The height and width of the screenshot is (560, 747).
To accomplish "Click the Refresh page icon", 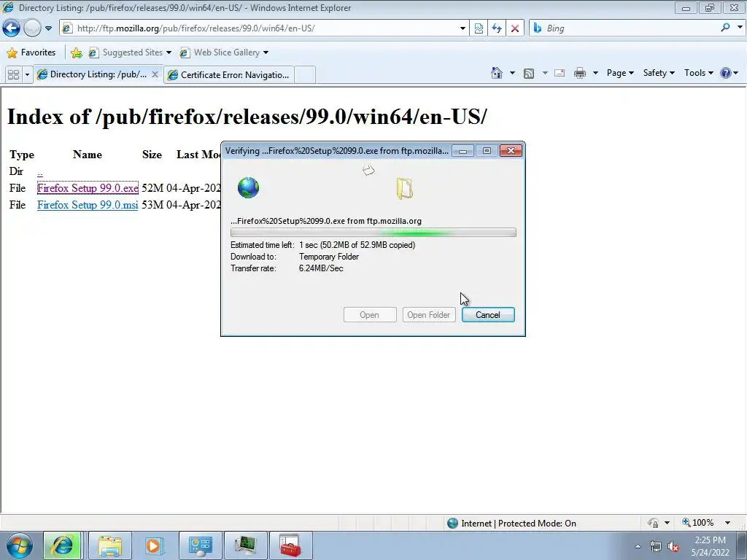I will point(497,28).
